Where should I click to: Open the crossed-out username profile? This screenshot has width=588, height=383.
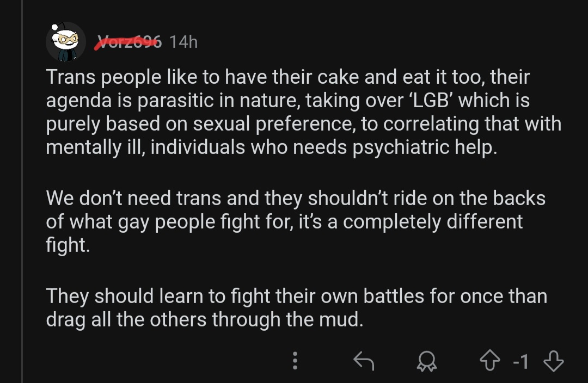pos(128,42)
